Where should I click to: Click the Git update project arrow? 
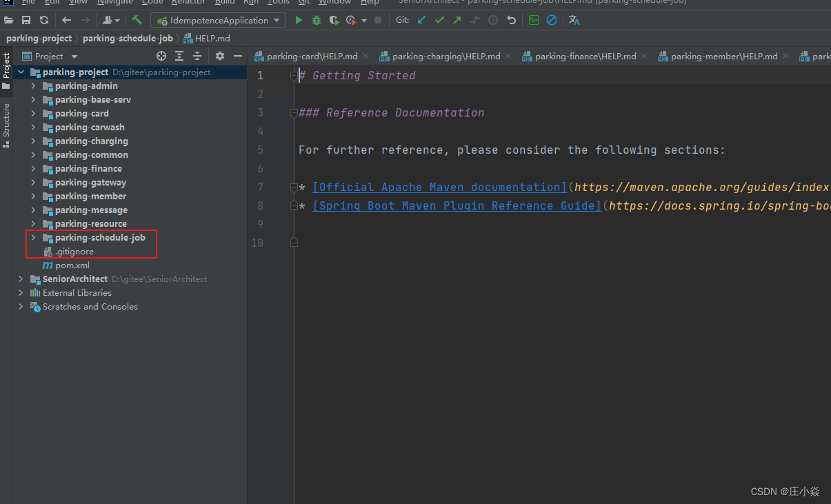422,20
